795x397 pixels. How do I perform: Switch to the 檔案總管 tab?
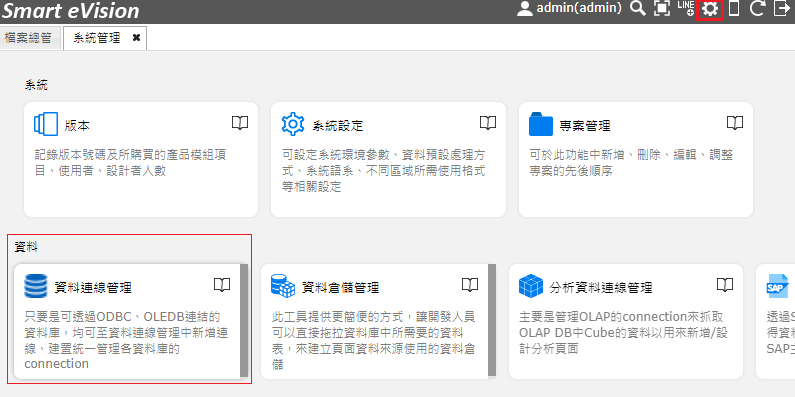pos(28,38)
